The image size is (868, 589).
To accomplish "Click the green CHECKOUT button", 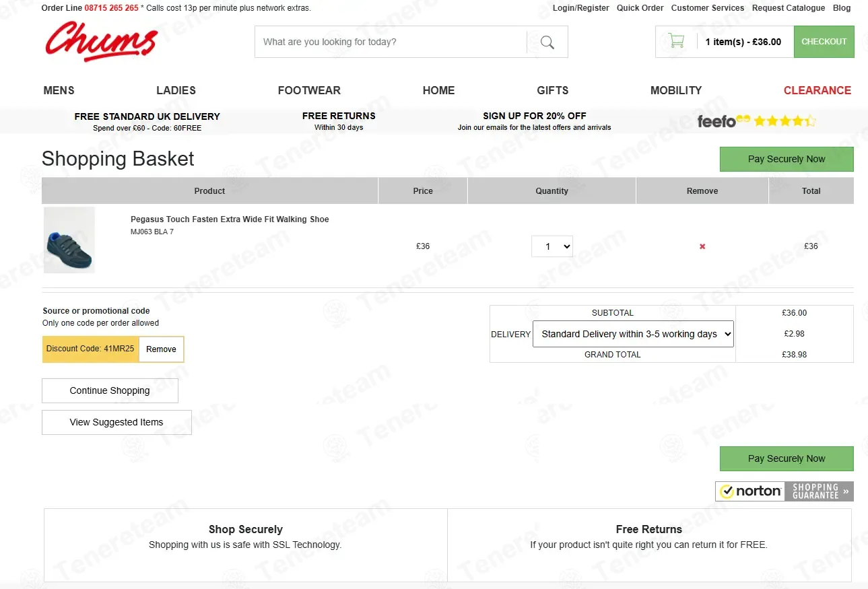I will [x=824, y=42].
